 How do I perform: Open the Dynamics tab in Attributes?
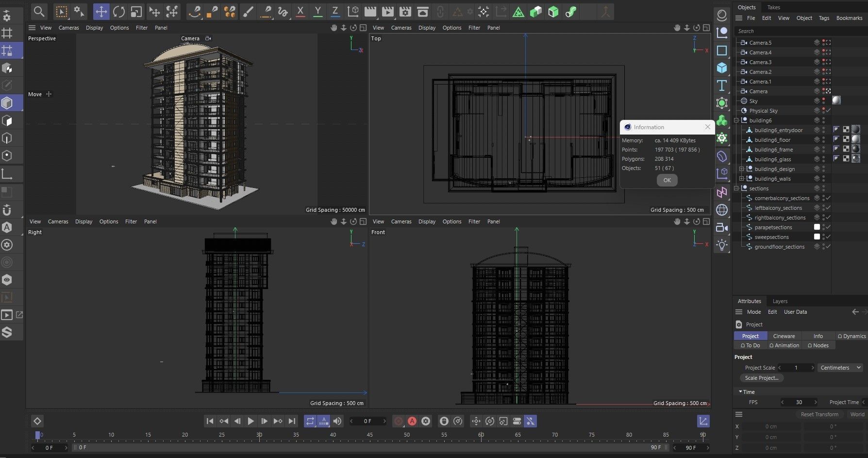point(852,336)
